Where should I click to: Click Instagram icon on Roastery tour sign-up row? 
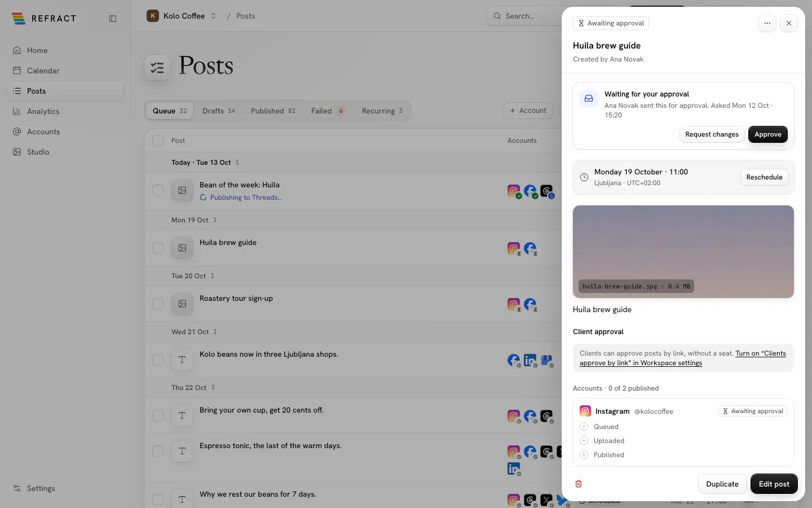pos(514,304)
